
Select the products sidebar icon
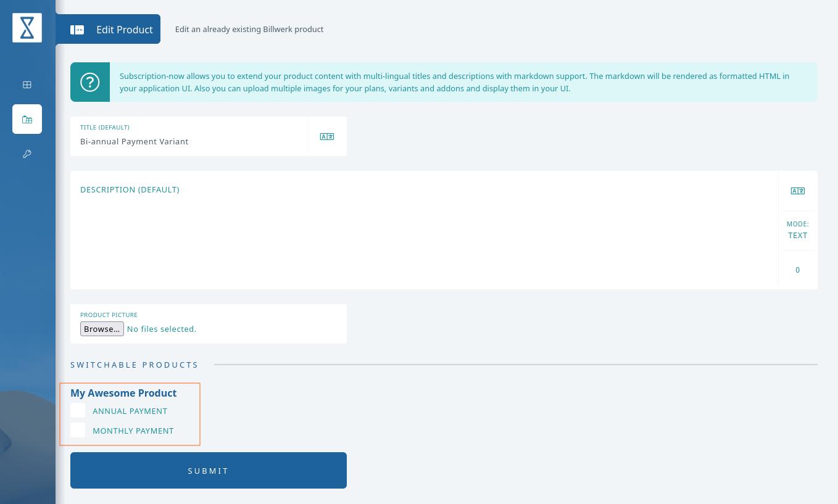pos(27,119)
